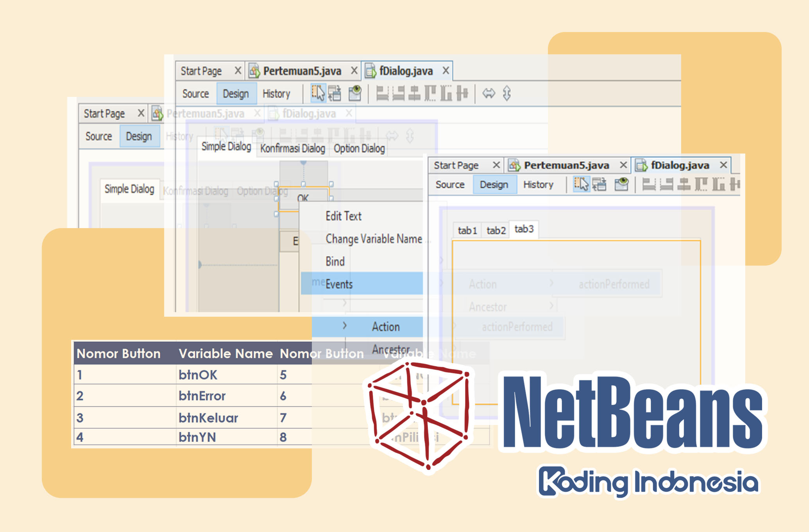Image resolution: width=809 pixels, height=532 pixels.
Task: Click Align Left in Column icon, center window
Action: click(382, 93)
